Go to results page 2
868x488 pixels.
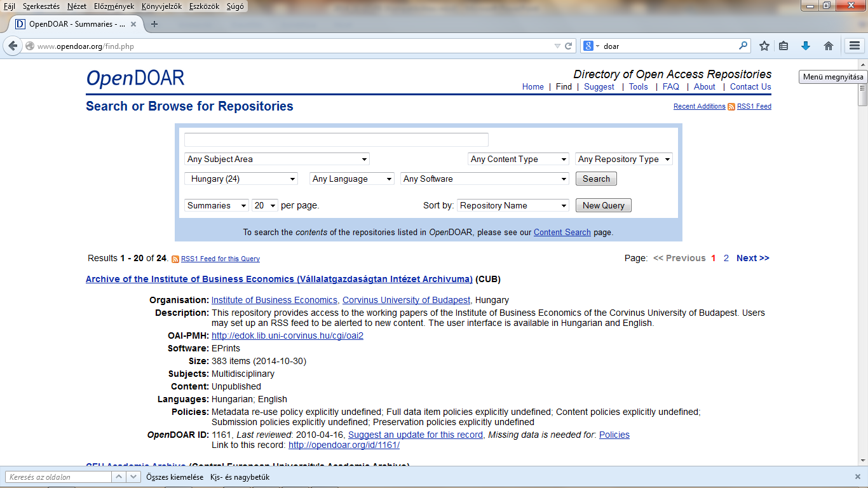click(x=726, y=259)
